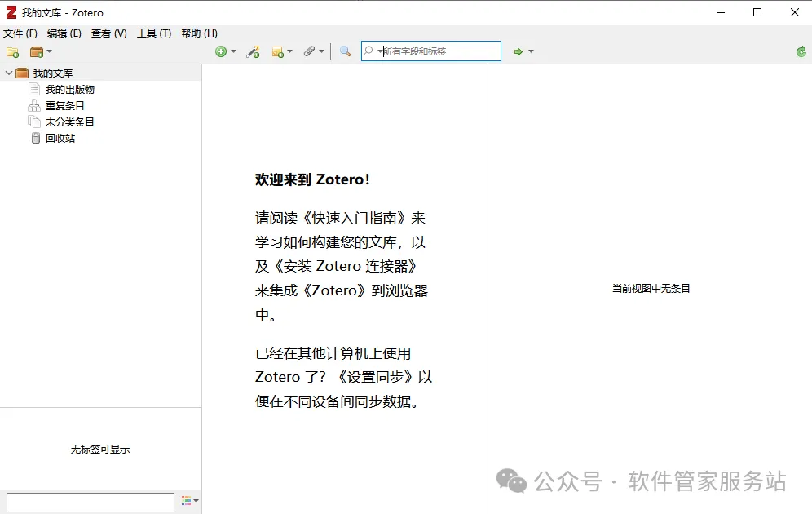Click the Advanced Search magnifier icon
The width and height of the screenshot is (812, 514).
coord(345,51)
